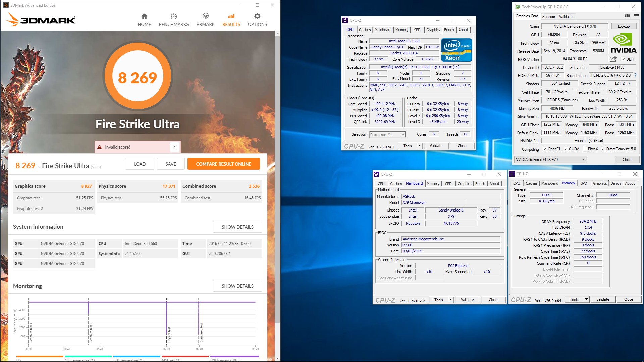Switch to the Sensors tab in GPU-Z
This screenshot has width=644, height=362.
click(548, 17)
